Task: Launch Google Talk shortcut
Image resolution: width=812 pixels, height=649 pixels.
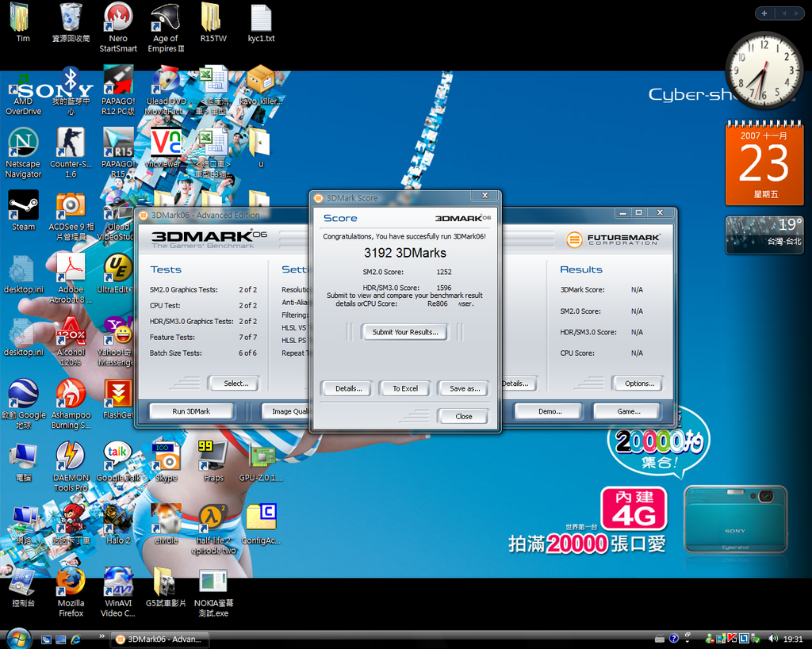Action: pos(118,462)
